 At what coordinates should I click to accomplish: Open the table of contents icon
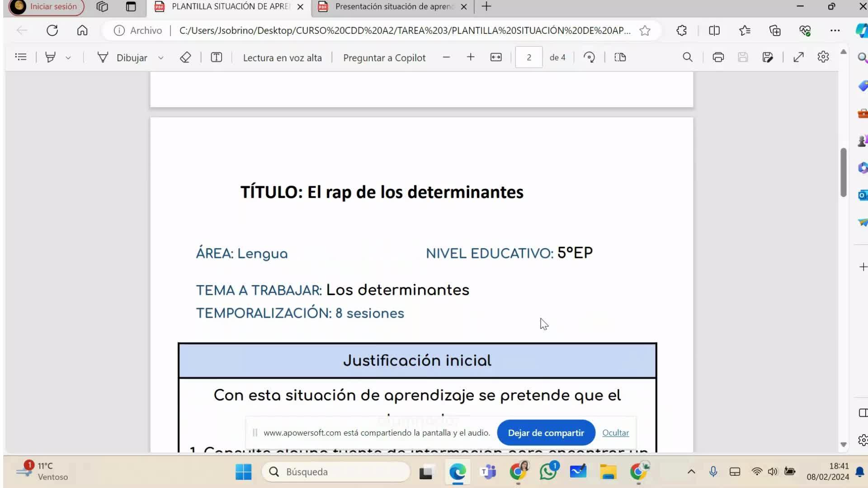pos(21,57)
